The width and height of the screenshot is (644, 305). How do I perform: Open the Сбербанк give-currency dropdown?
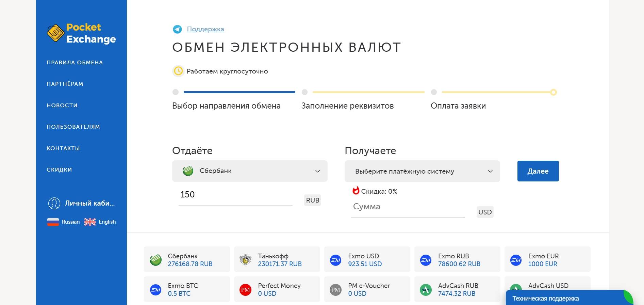[x=250, y=171]
